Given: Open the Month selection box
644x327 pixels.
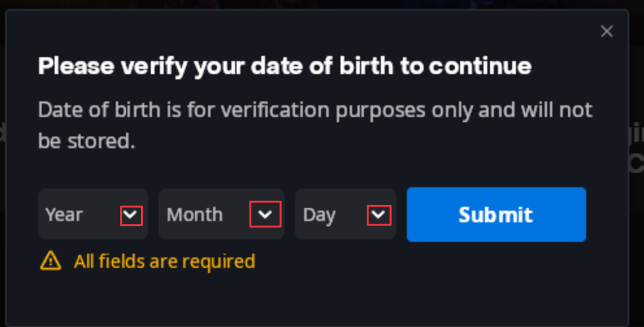Looking at the screenshot, I should tap(222, 214).
